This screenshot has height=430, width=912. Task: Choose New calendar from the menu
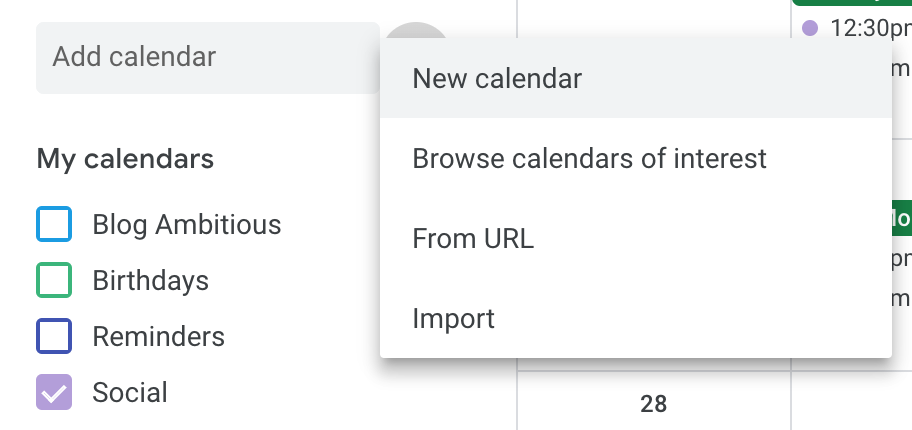(636, 78)
